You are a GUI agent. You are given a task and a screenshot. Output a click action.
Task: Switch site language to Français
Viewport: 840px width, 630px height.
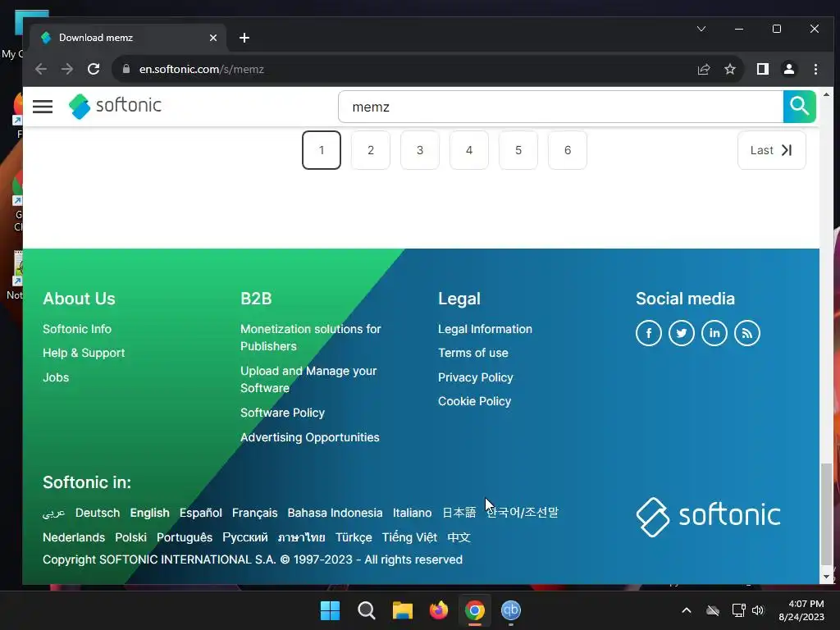(x=254, y=513)
